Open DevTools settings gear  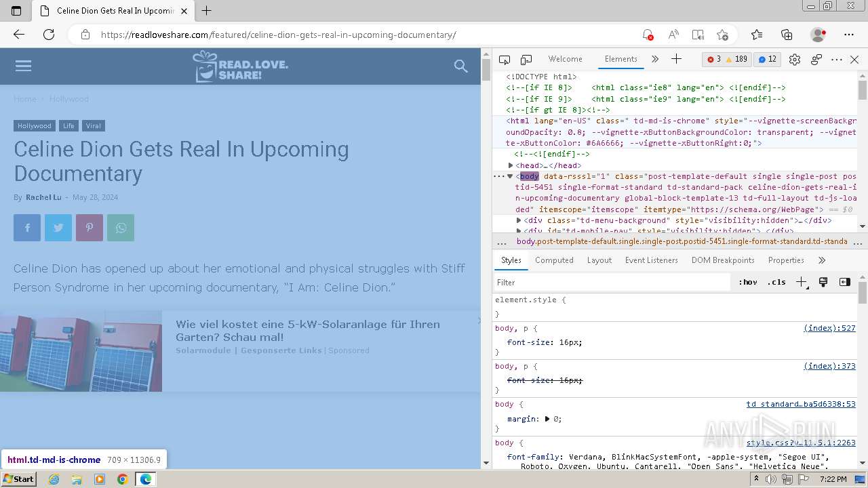pos(795,60)
